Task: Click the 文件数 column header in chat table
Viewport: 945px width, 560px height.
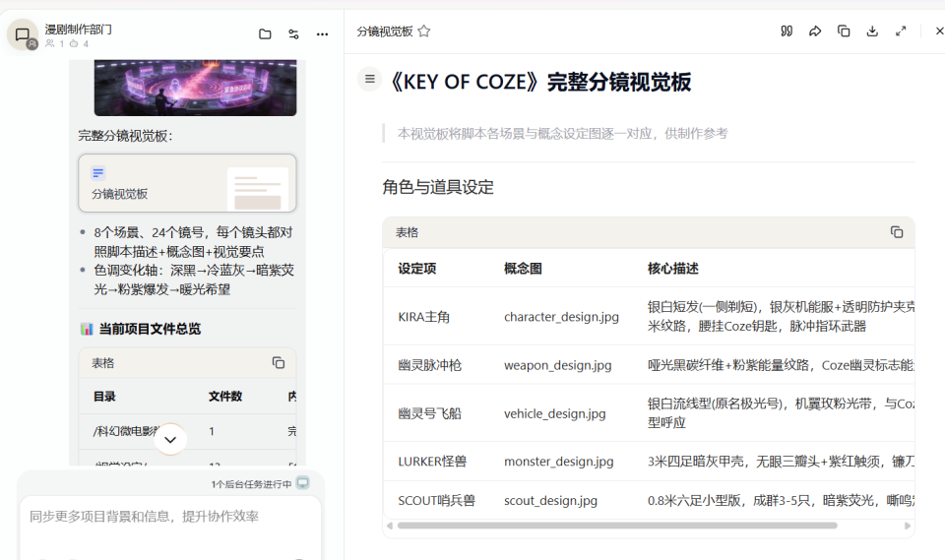Action: coord(225,397)
